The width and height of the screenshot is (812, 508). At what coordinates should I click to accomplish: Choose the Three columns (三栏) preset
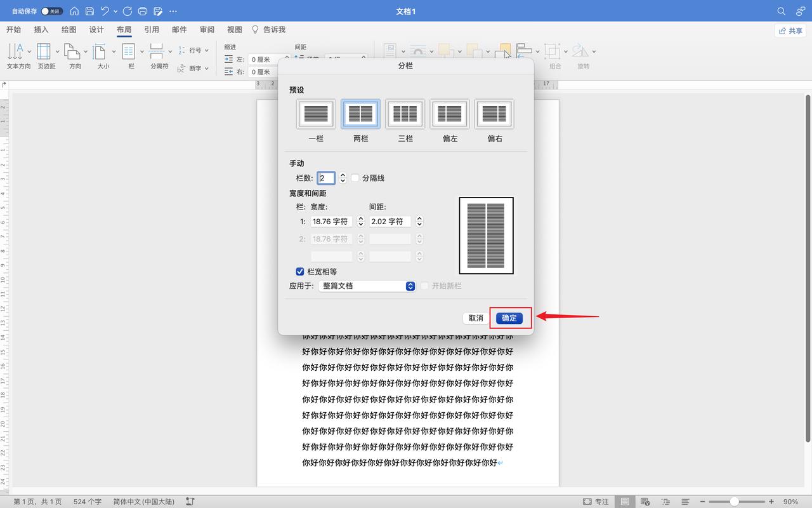[405, 114]
